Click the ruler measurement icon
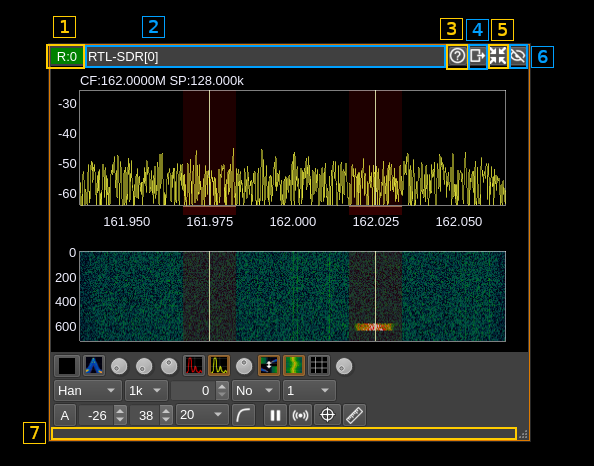This screenshot has height=466, width=594. [355, 415]
